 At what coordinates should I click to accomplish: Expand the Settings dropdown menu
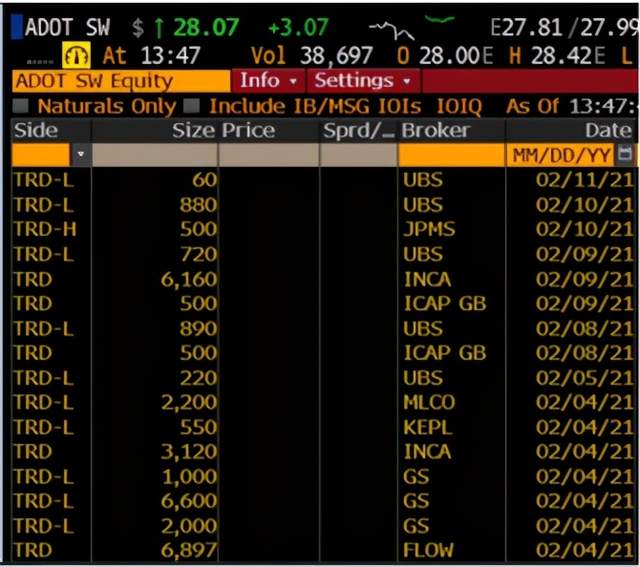[x=363, y=80]
